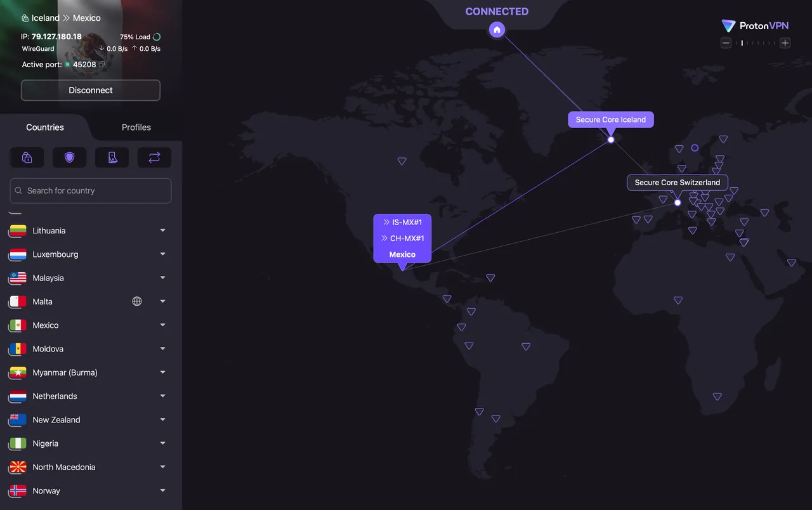Toggle the NetShield shield icon
The image size is (812, 510).
tap(70, 157)
